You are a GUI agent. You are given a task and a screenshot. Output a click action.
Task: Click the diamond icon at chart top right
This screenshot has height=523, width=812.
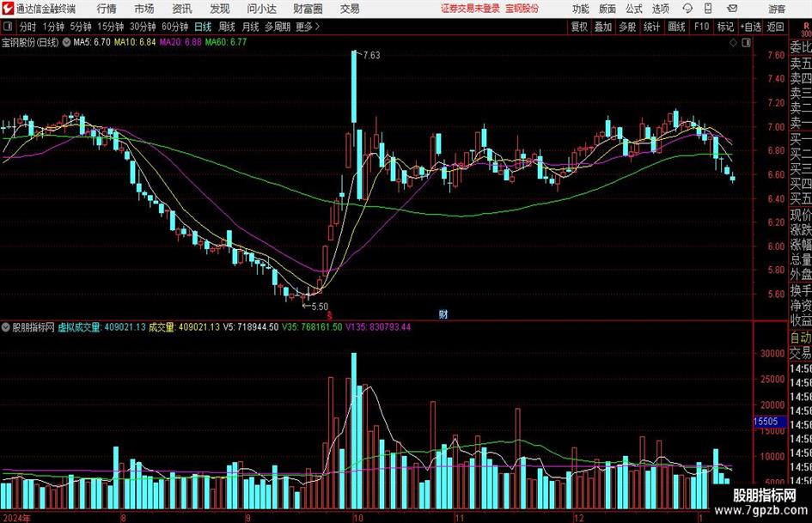(x=733, y=43)
